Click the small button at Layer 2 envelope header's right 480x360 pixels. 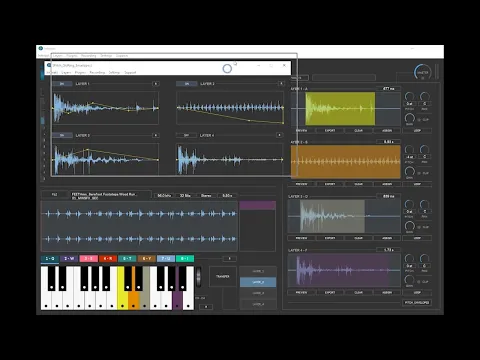click(281, 84)
